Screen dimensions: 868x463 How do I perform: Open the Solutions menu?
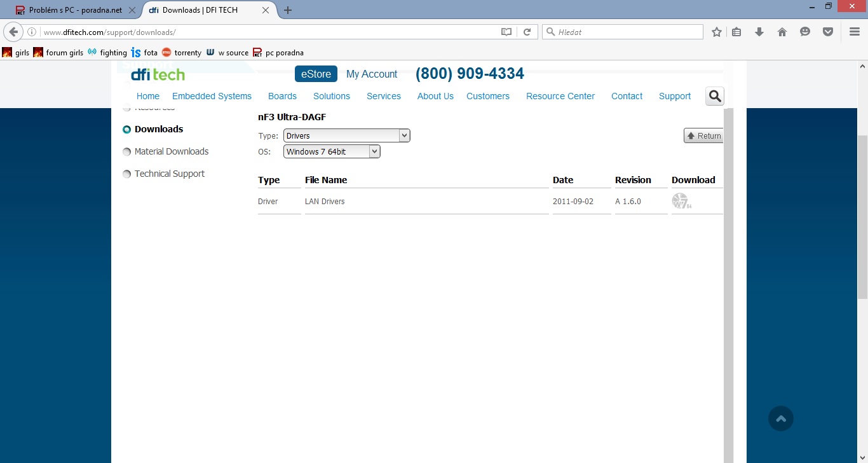(x=332, y=96)
